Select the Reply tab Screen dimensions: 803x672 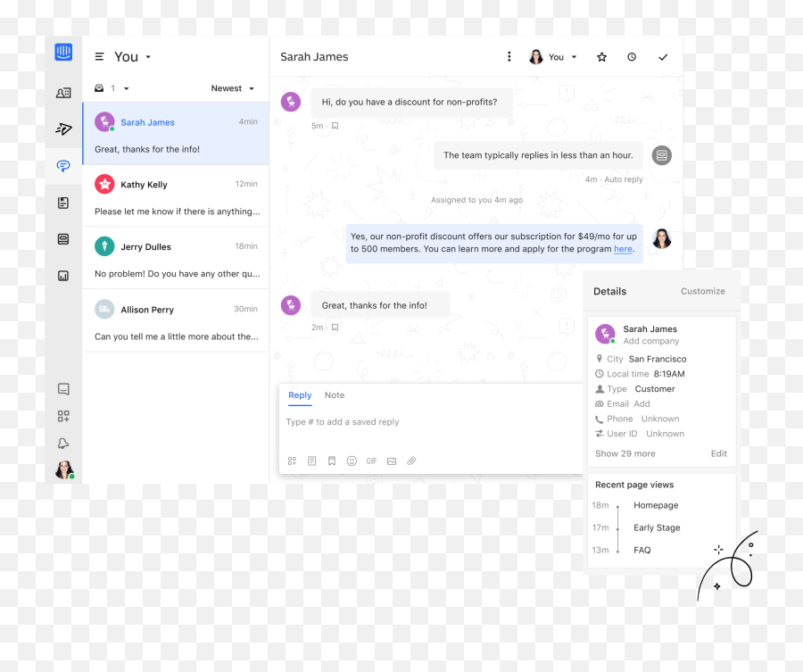300,395
